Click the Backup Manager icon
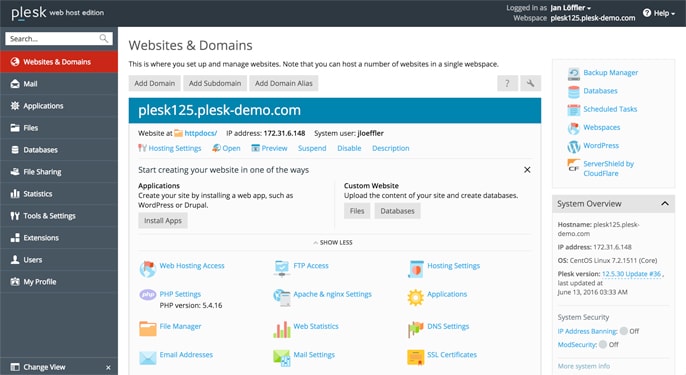 574,74
